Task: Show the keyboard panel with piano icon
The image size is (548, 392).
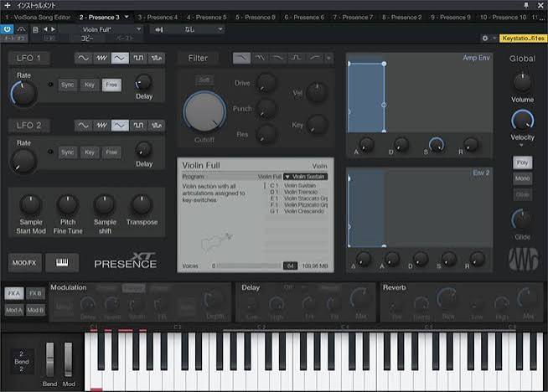Action: (x=62, y=262)
